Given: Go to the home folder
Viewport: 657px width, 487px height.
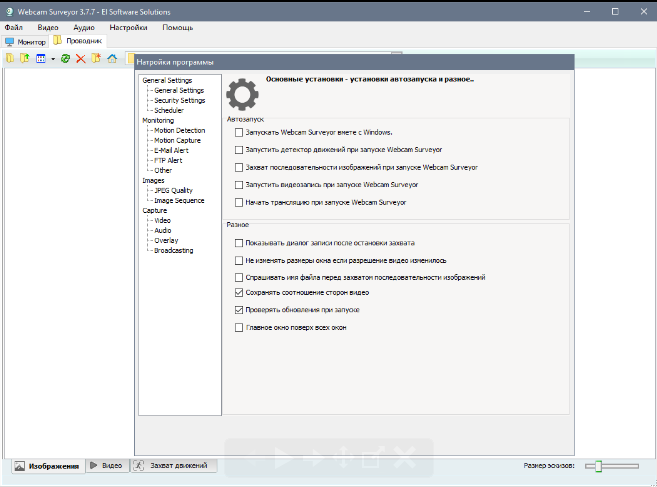Looking at the screenshot, I should [x=112, y=59].
